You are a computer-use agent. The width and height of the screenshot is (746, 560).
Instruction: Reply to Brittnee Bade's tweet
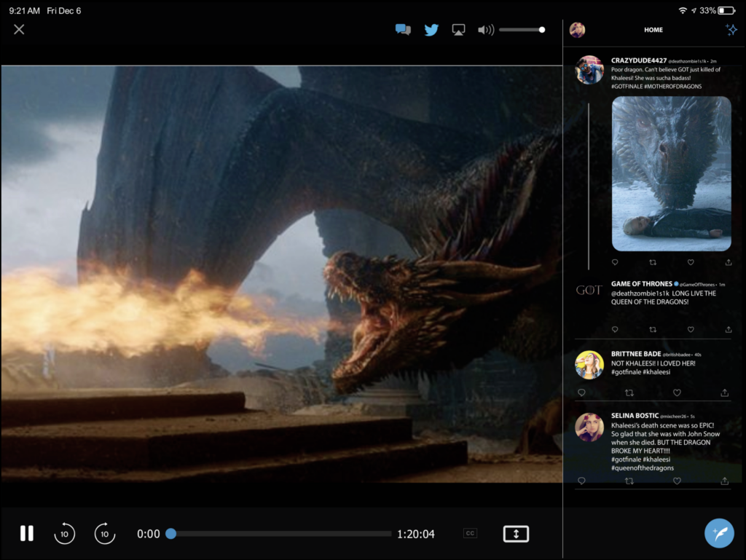(581, 393)
